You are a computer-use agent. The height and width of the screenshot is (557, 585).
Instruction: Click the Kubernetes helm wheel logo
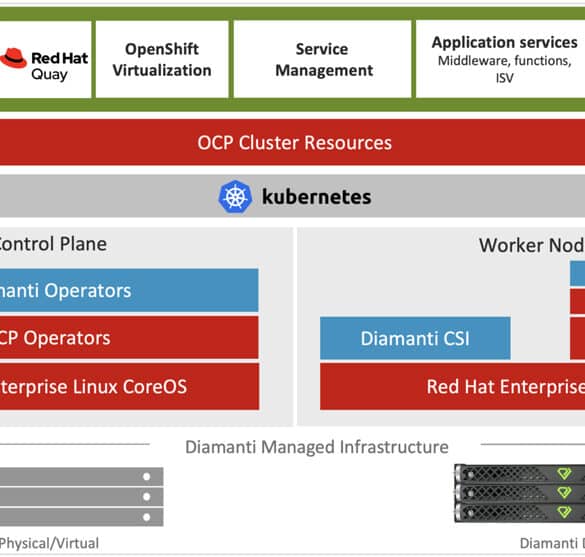[x=235, y=197]
